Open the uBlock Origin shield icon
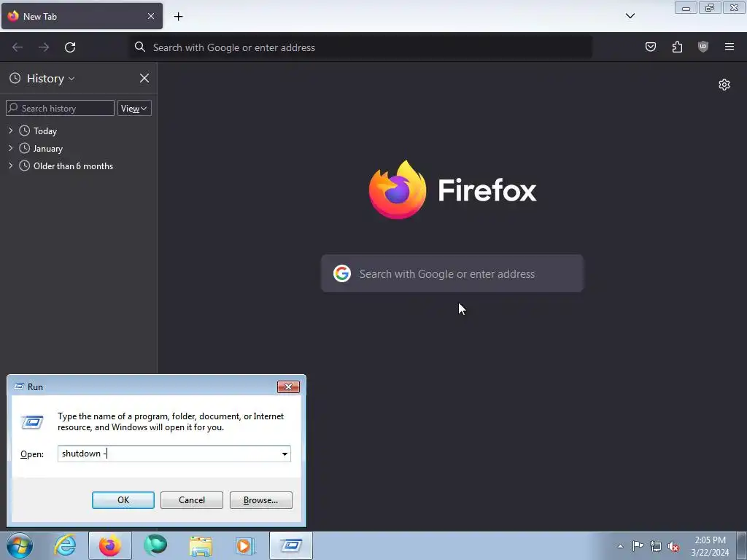Image resolution: width=747 pixels, height=560 pixels. pyautogui.click(x=703, y=47)
